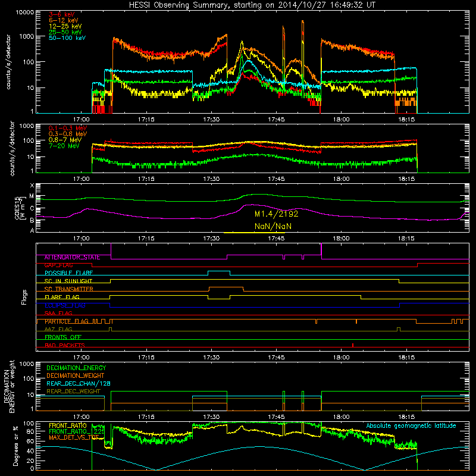This screenshot has height=476, width=476.
Task: Click the M1.4/2192 flare annotation
Action: click(x=276, y=214)
